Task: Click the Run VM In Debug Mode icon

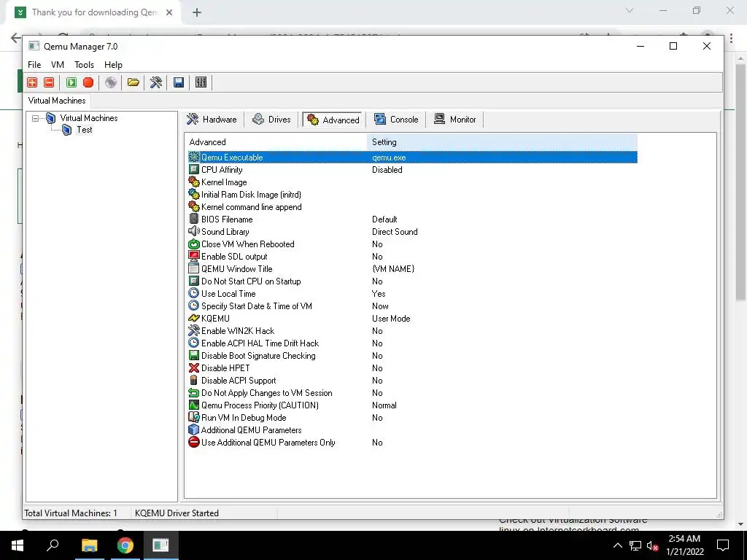Action: 194,417
